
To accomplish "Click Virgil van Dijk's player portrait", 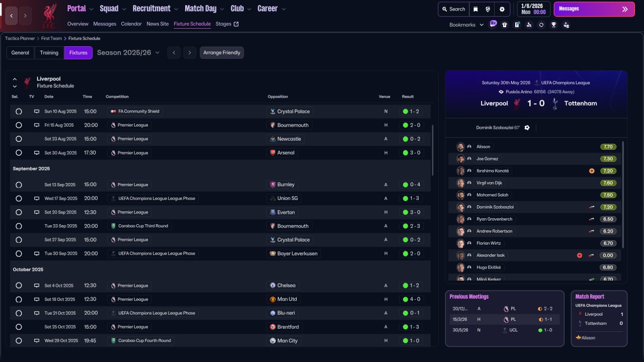I will coord(460,183).
